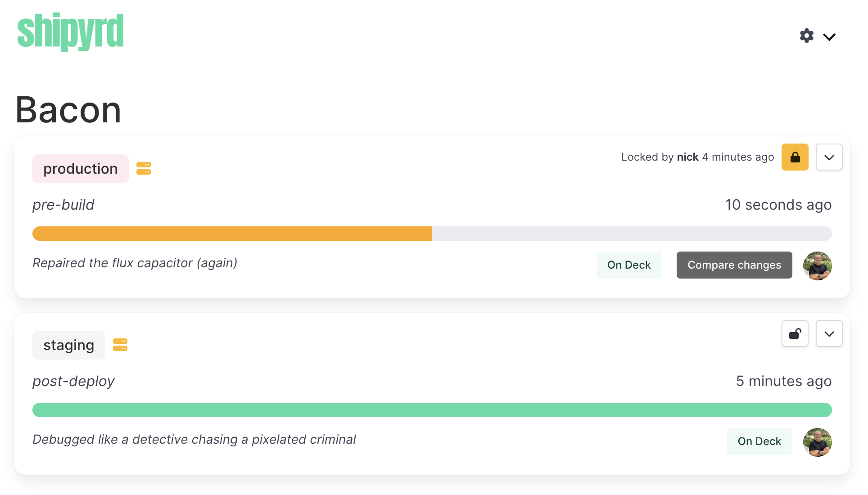The width and height of the screenshot is (868, 495).
Task: Select the production environment label
Action: [x=80, y=168]
